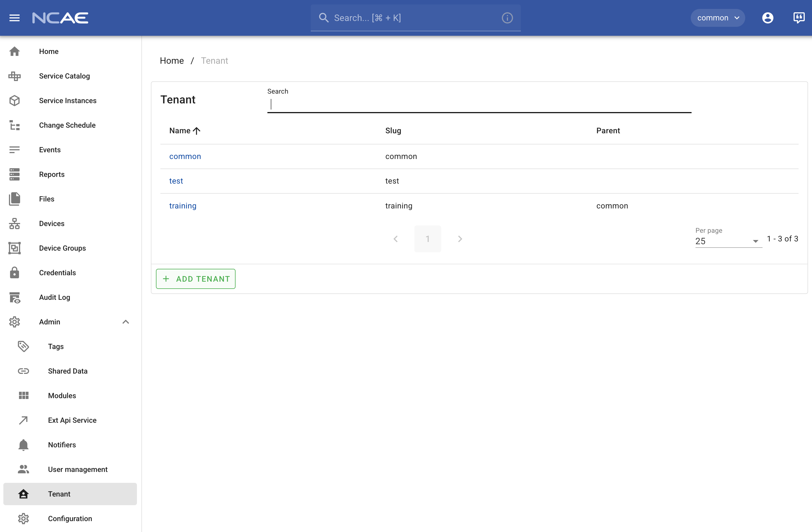Image resolution: width=812 pixels, height=532 pixels.
Task: Click the Credentials lock icon
Action: tap(14, 273)
